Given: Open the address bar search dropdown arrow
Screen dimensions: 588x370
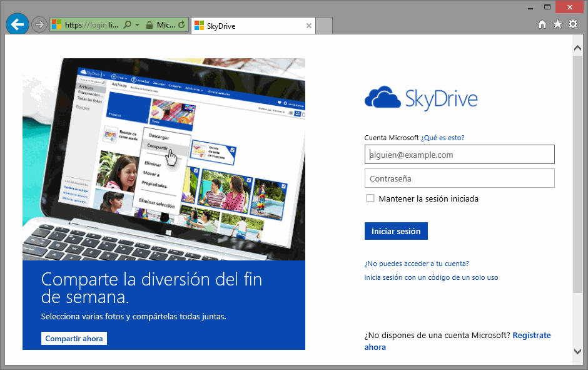Looking at the screenshot, I should [136, 25].
